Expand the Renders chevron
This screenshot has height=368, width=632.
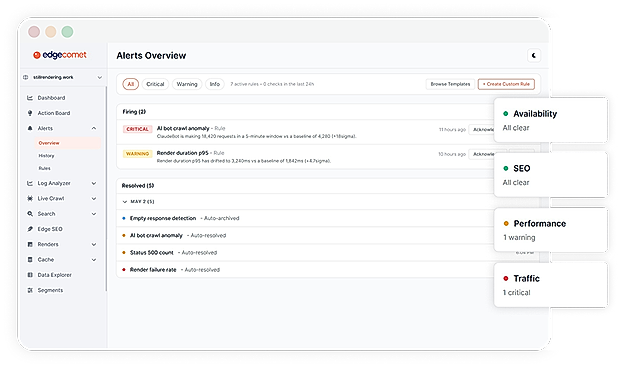[x=94, y=244]
